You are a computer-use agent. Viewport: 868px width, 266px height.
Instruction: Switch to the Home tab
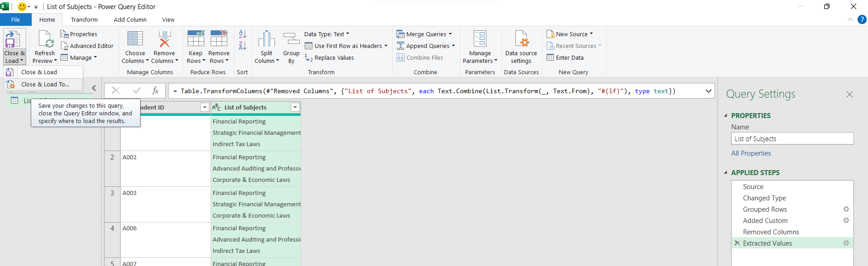47,19
